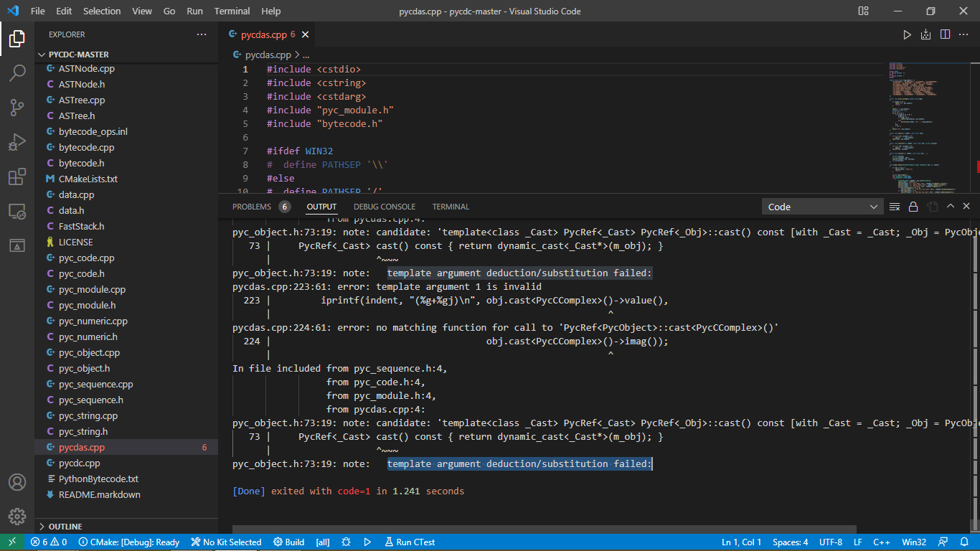Open the Manage settings gear
The width and height of the screenshot is (980, 551).
point(17,516)
